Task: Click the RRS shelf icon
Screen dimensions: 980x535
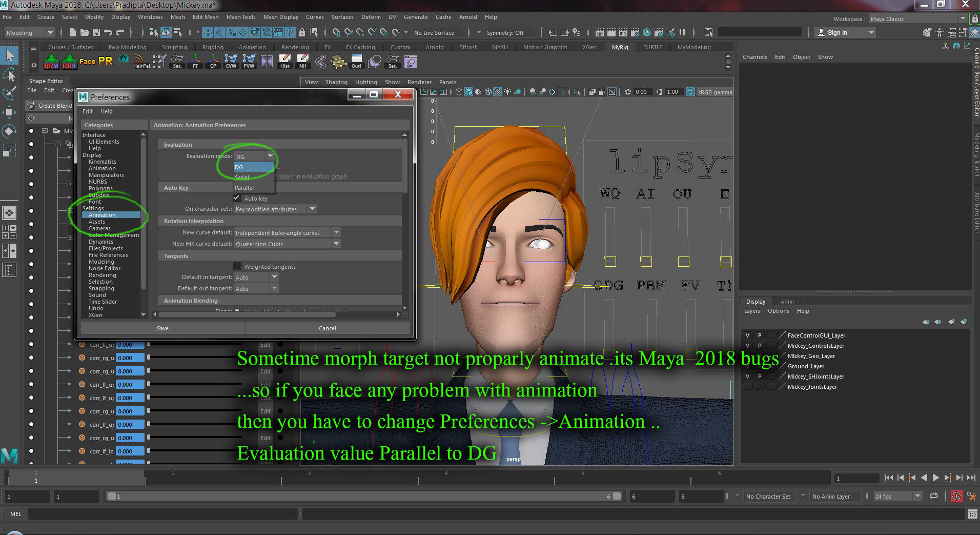Action: pos(69,62)
